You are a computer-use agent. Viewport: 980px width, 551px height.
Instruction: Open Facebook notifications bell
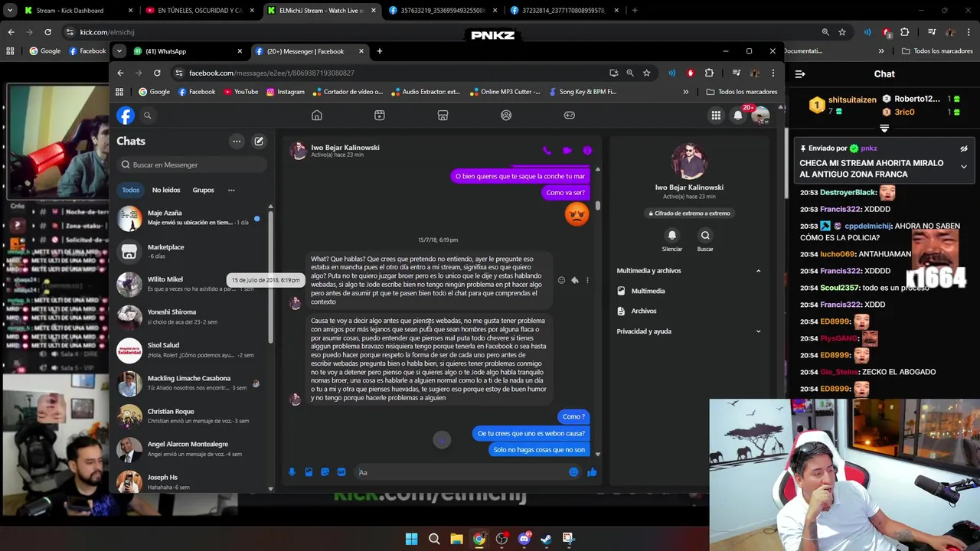click(x=738, y=116)
